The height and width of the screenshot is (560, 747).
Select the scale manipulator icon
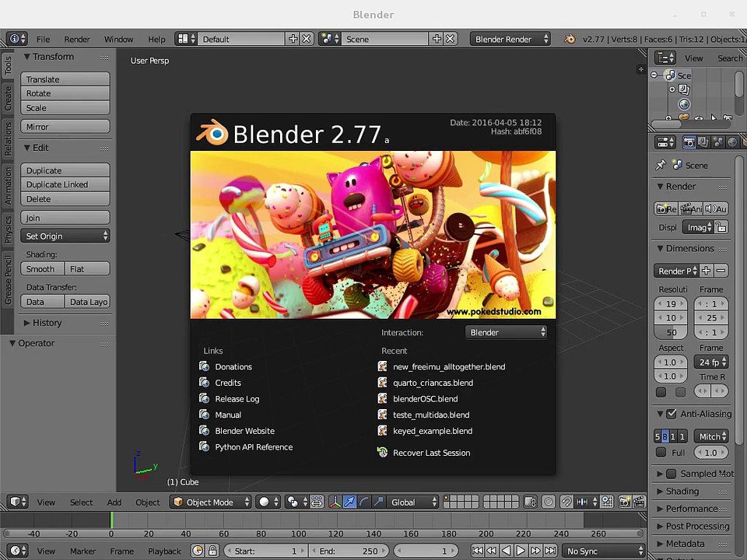coord(379,502)
